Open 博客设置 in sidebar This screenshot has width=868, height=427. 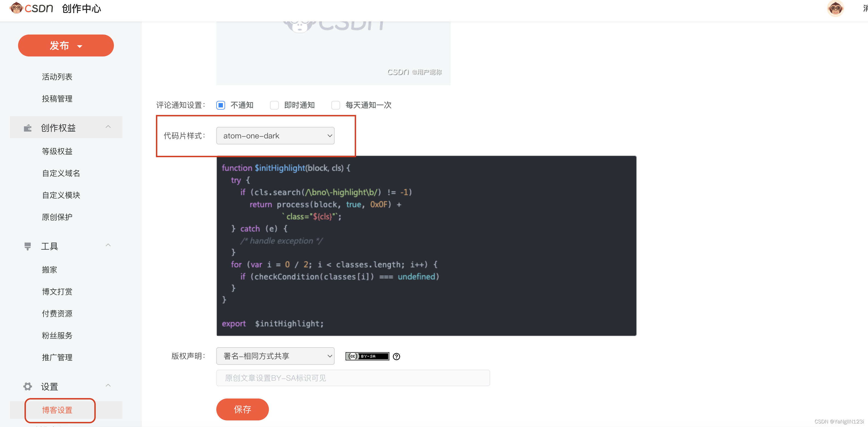(57, 410)
